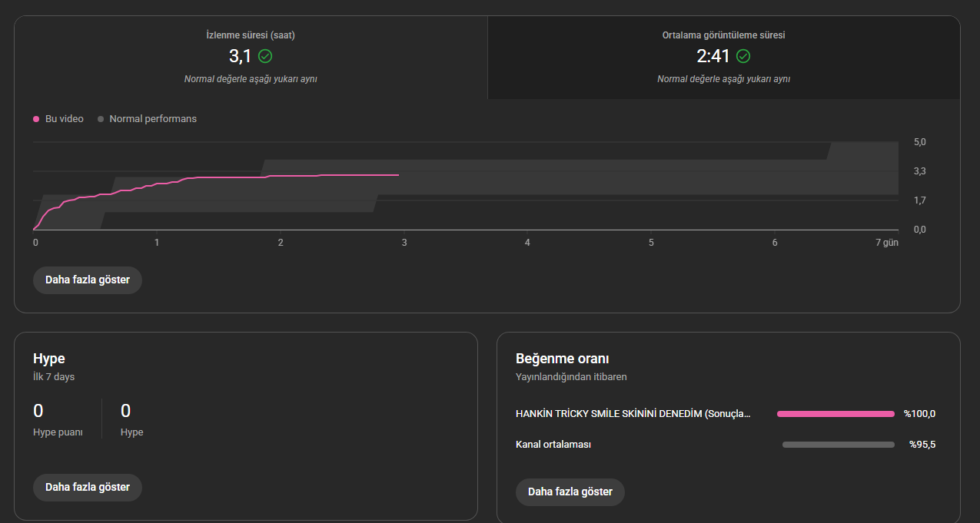The height and width of the screenshot is (523, 980).
Task: Click the %95,5 value
Action: coord(922,445)
